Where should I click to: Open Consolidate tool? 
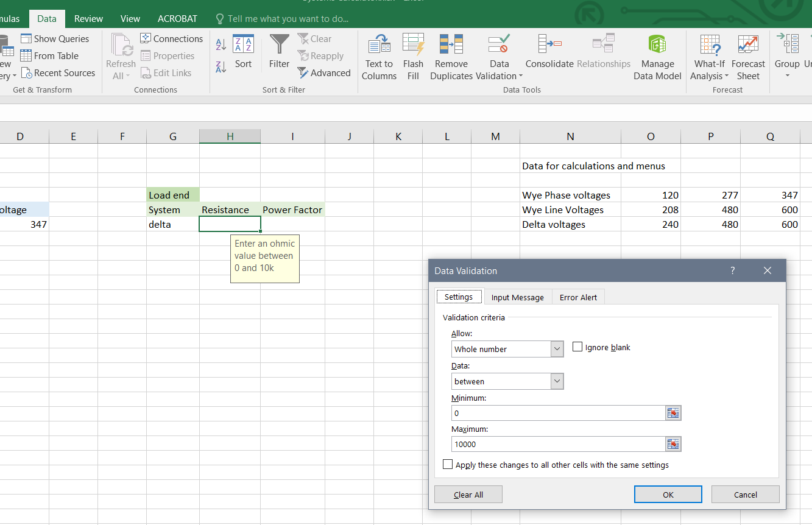coord(549,52)
